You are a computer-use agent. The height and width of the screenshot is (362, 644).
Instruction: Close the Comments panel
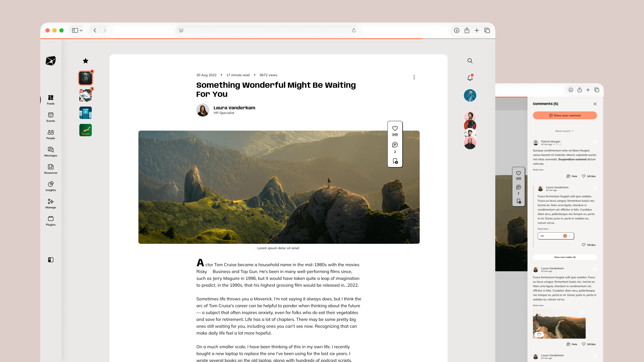point(595,104)
